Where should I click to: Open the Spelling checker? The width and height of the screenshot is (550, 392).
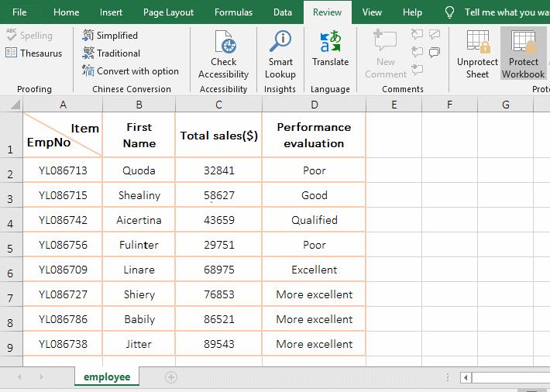coord(29,36)
